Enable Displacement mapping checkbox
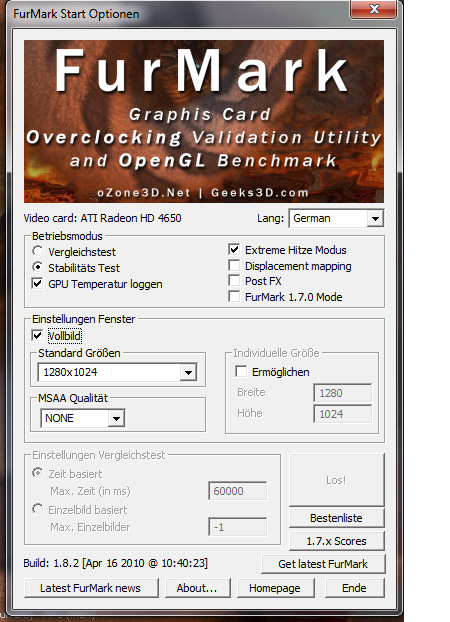The width and height of the screenshot is (450, 622). 234,265
